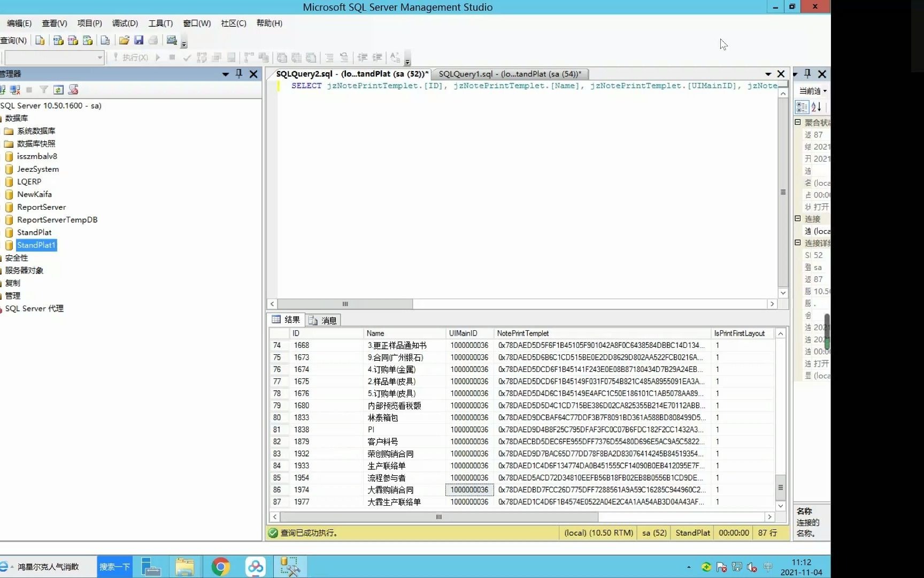Show hidden tray icons arrow
This screenshot has width=924, height=578.
(x=689, y=567)
